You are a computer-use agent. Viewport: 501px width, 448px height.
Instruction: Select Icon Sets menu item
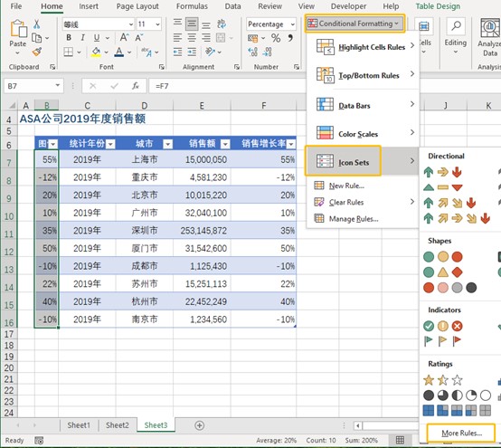pyautogui.click(x=363, y=161)
